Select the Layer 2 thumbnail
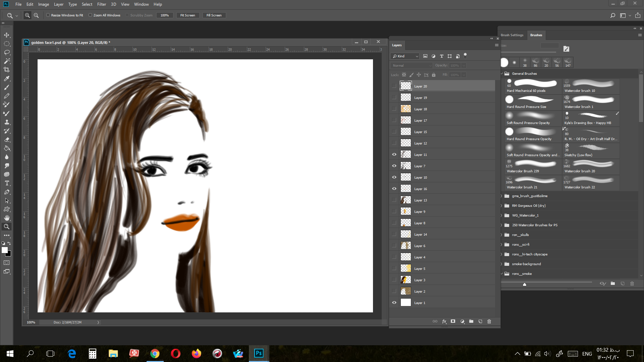The width and height of the screenshot is (644, 362). coord(406,291)
